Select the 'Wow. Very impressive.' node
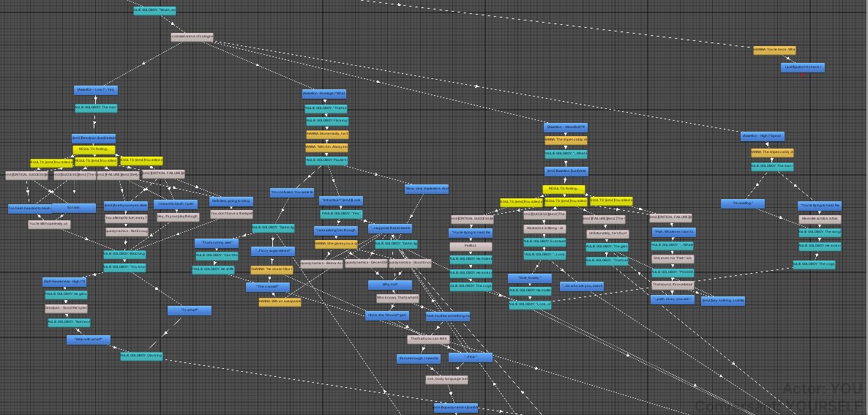Image resolution: width=868 pixels, height=415 pixels. pos(427,189)
